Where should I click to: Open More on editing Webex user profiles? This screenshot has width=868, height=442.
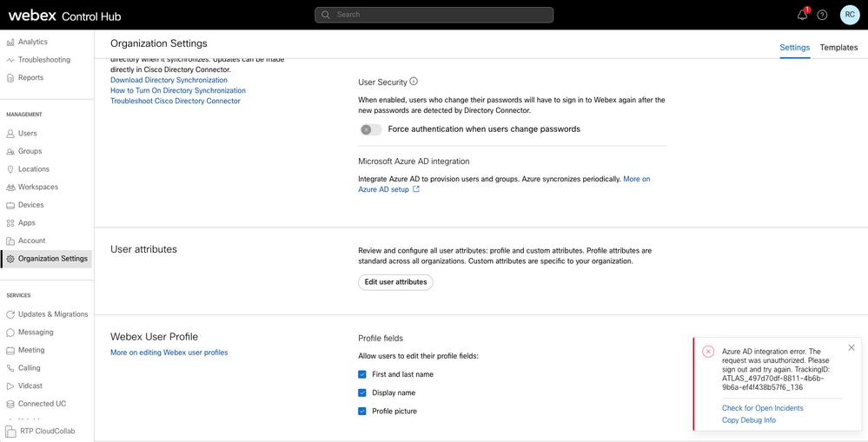point(169,353)
